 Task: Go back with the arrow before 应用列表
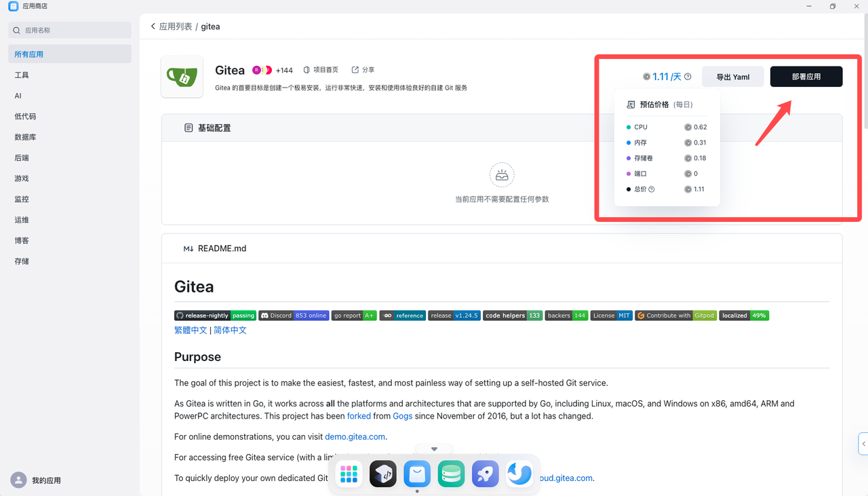click(153, 26)
